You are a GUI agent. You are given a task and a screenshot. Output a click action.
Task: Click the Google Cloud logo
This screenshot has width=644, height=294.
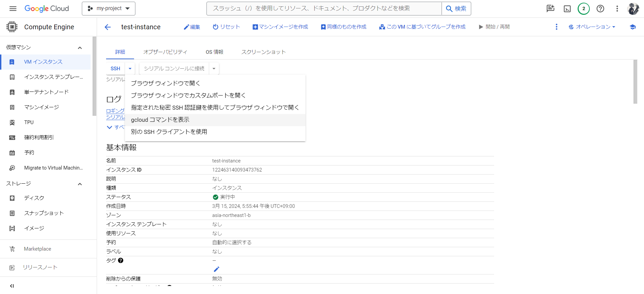coord(46,8)
